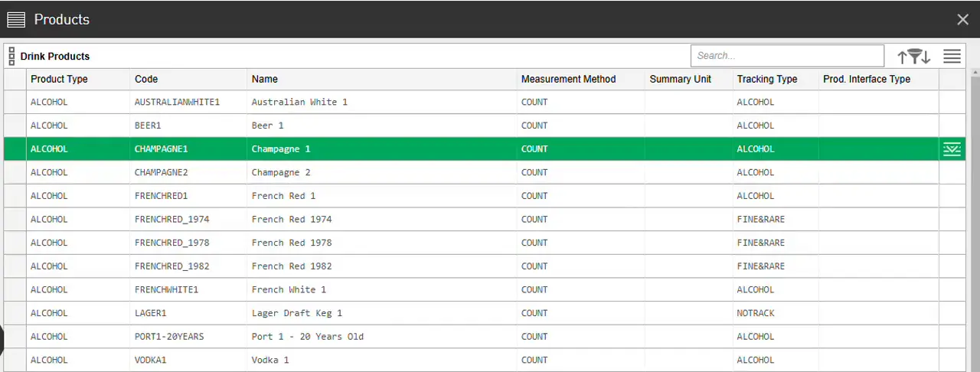This screenshot has width=980, height=372.
Task: Select the PORT1-20YEARS code cell
Action: [x=188, y=337]
